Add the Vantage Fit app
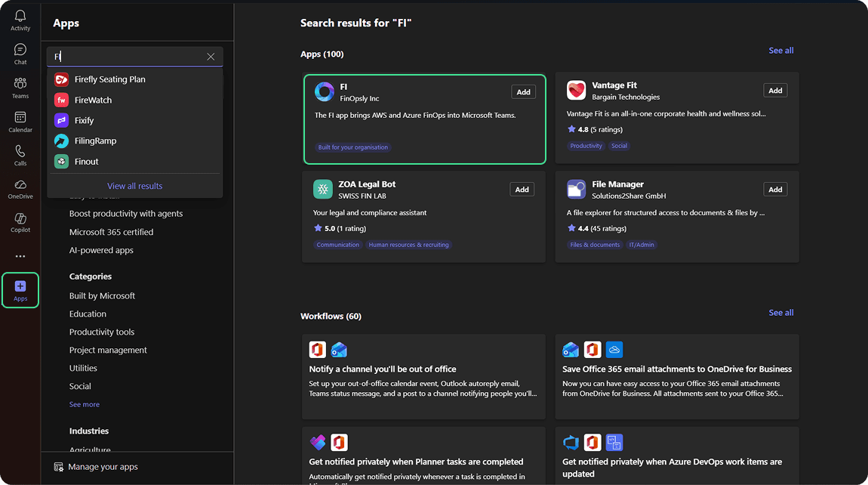Screen dimensions: 868x485 [775, 91]
